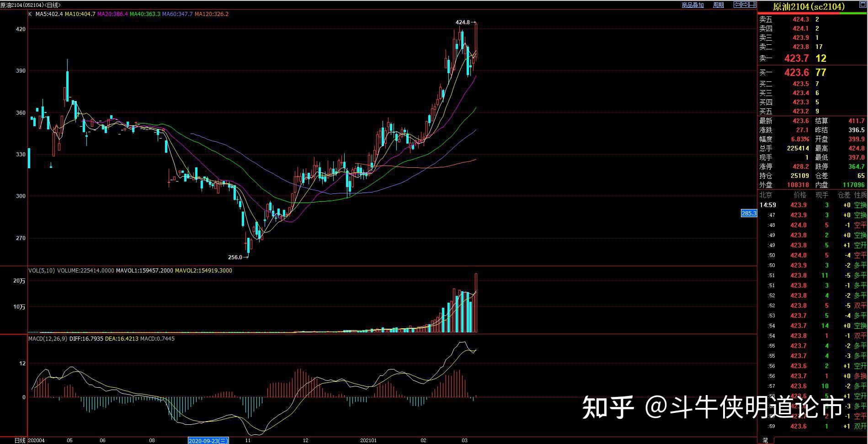This screenshot has width=868, height=444.
Task: Open the 周期 period menu
Action: tap(718, 5)
